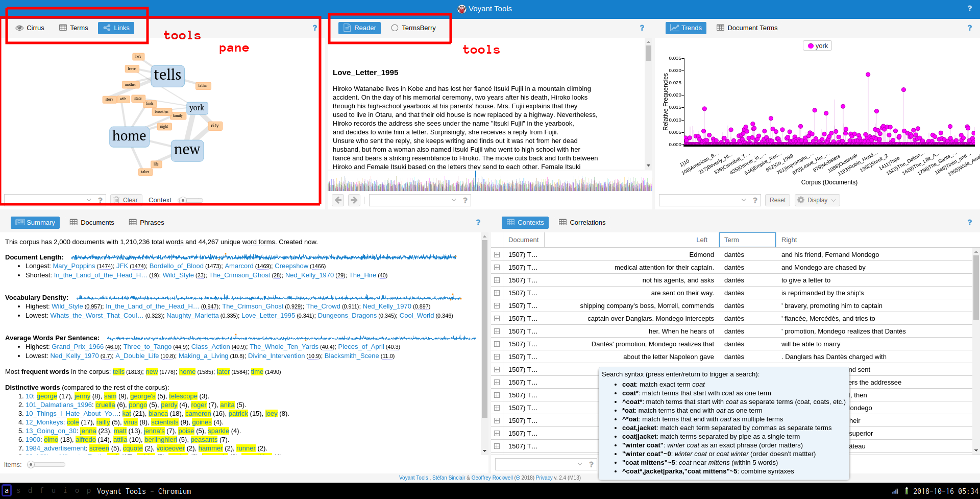Click the Voyant Tools help icon in header

(x=969, y=9)
